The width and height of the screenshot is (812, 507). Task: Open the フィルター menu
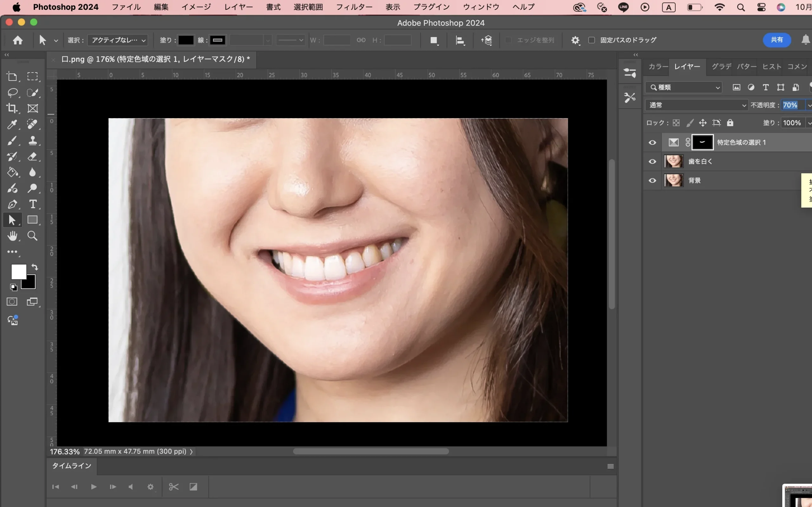point(354,7)
